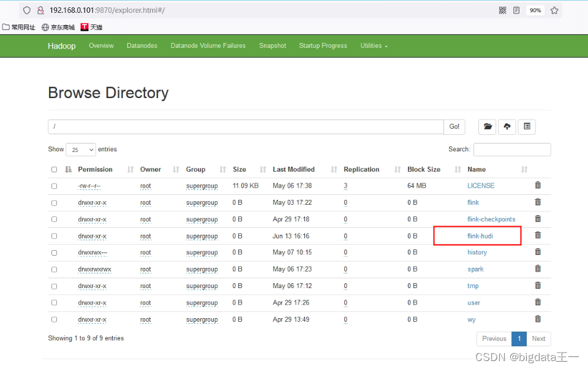Viewport: 588px width, 369px height.
Task: Check the tmp row checkbox
Action: (55, 286)
